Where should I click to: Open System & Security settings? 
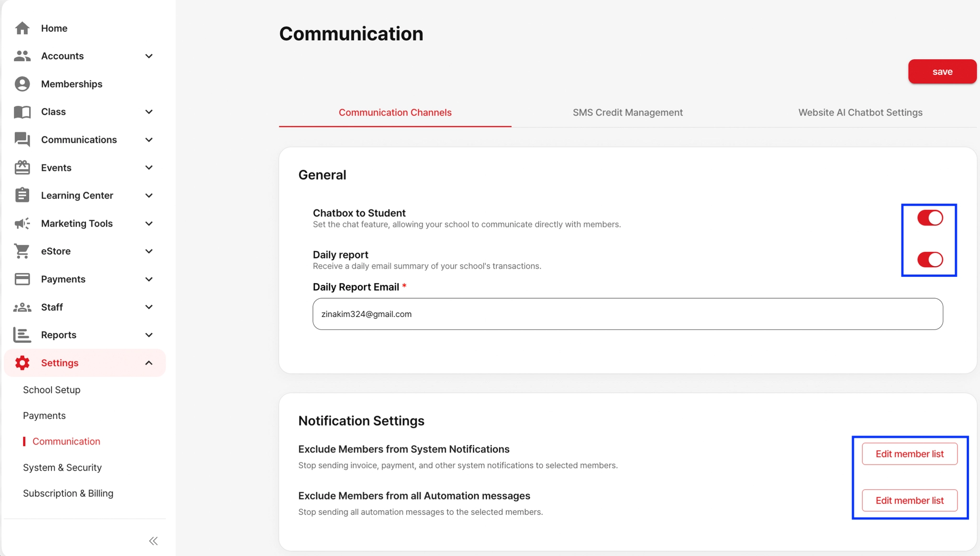click(62, 467)
